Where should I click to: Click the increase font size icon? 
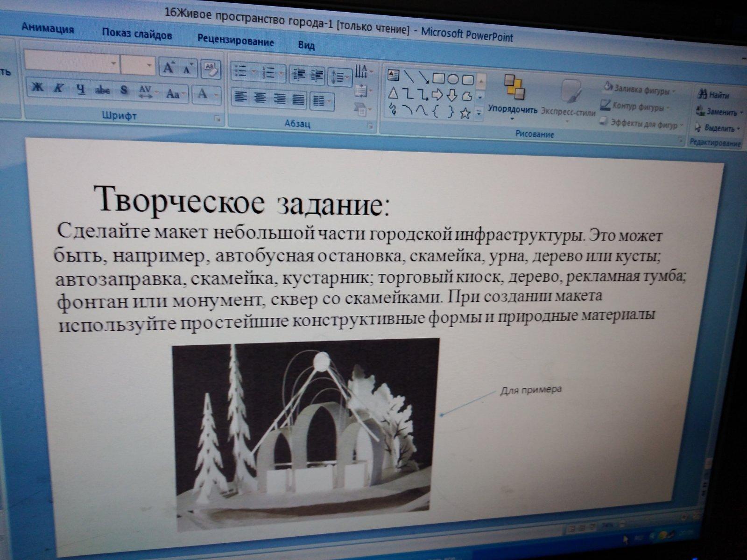coord(169,68)
